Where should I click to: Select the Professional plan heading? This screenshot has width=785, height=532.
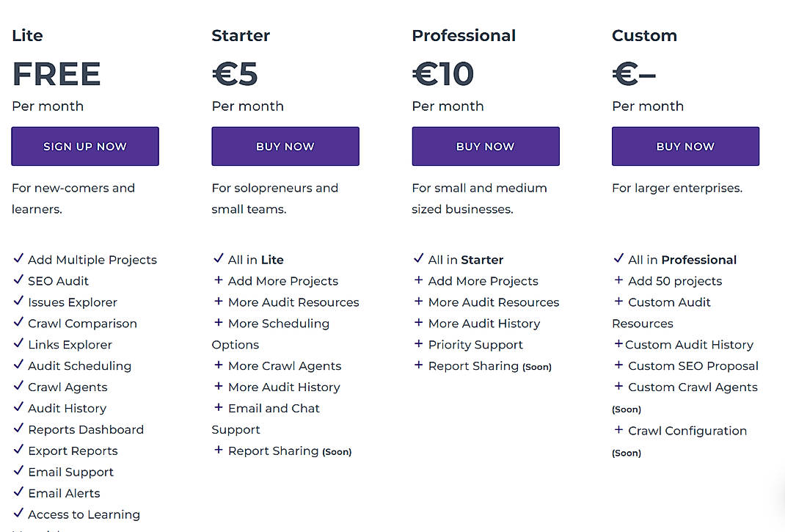click(x=464, y=35)
